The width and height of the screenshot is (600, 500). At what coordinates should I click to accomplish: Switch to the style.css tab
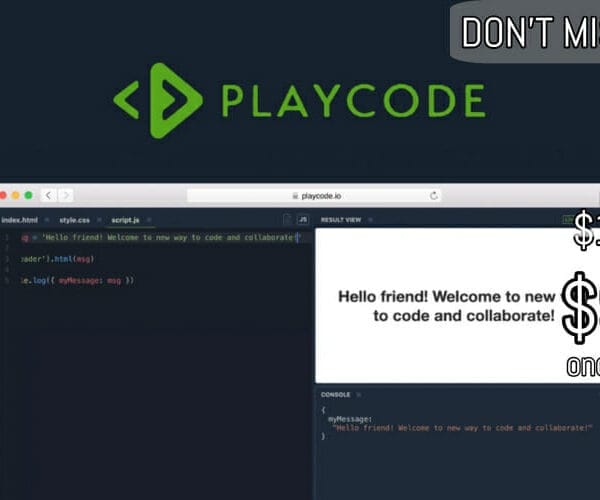75,220
